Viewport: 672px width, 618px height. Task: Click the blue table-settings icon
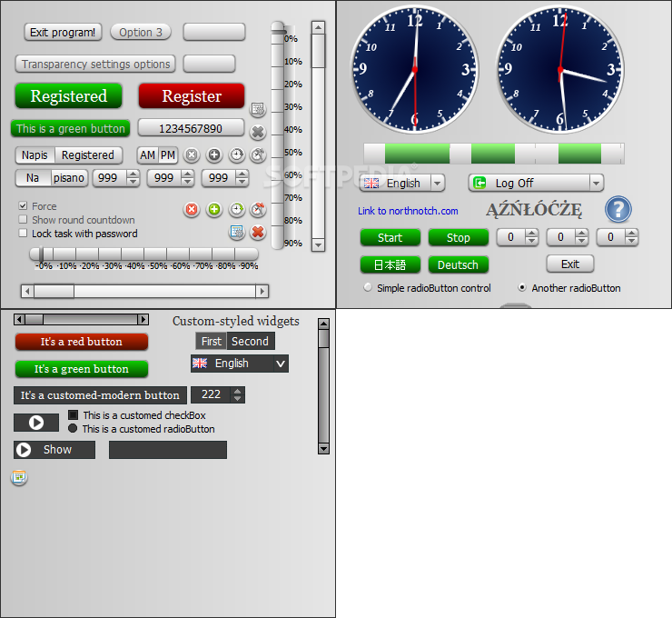[x=237, y=232]
